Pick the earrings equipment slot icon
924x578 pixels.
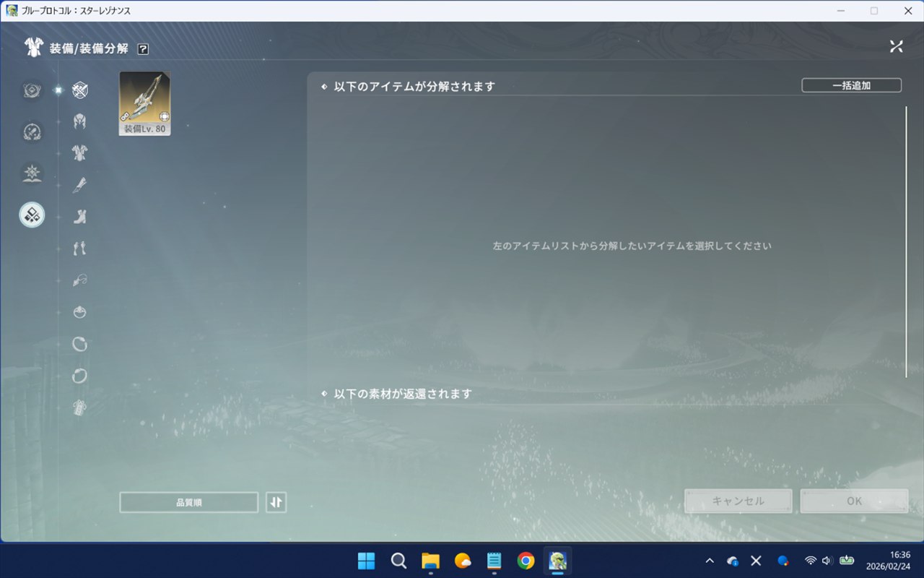(x=80, y=249)
